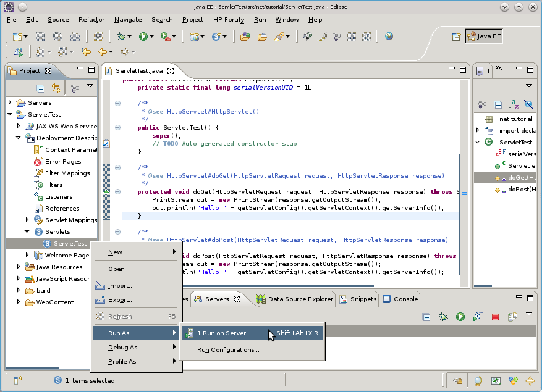The width and height of the screenshot is (542, 392).
Task: Click Last Edit Location arrow icon
Action: 86,52
